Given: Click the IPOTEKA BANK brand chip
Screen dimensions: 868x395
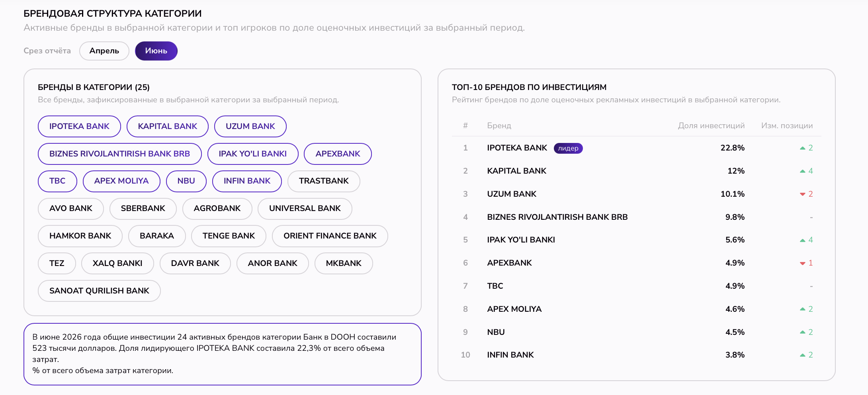Looking at the screenshot, I should point(79,126).
